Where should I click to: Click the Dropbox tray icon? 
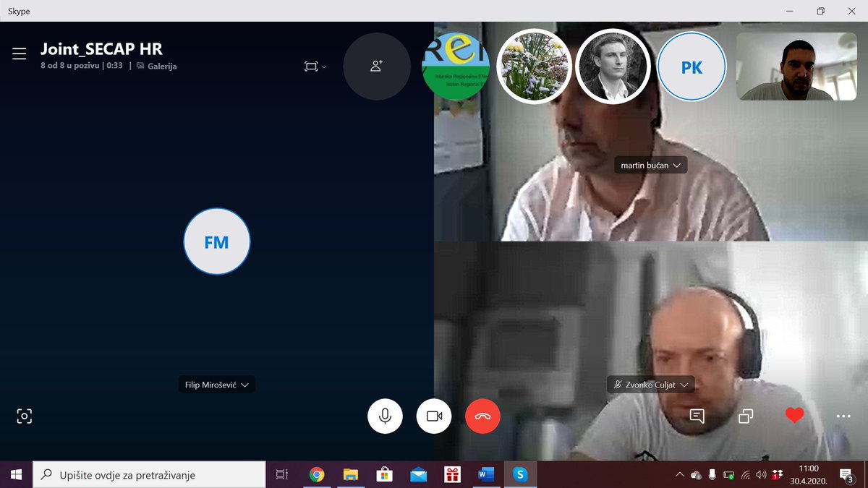(x=778, y=475)
